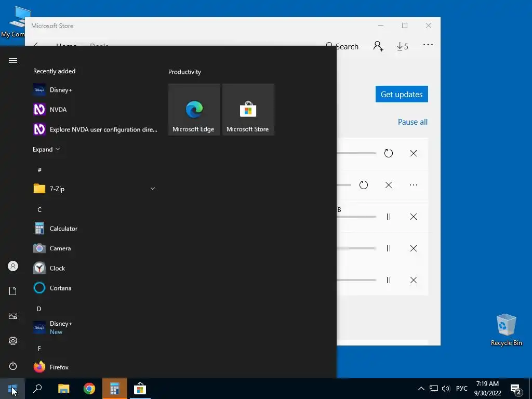Open the Microsoft Store sign-in account icon
Viewport: 532px width, 399px height.
point(378,46)
